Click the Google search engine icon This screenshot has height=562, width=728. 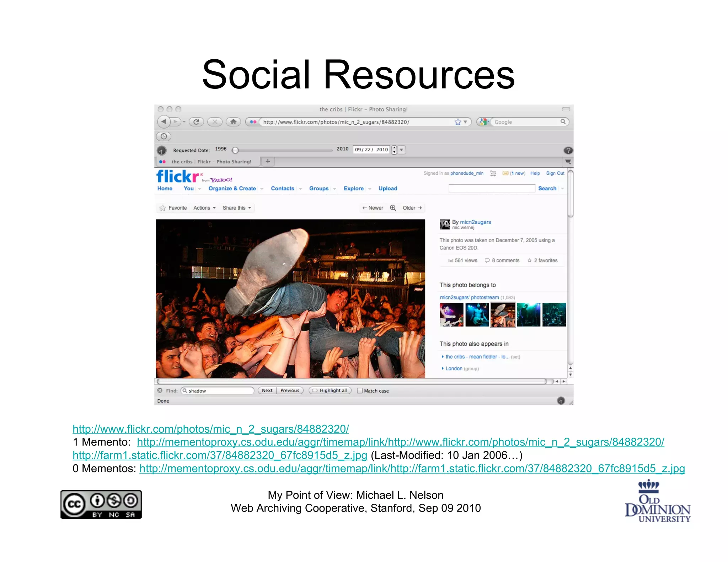click(x=483, y=122)
